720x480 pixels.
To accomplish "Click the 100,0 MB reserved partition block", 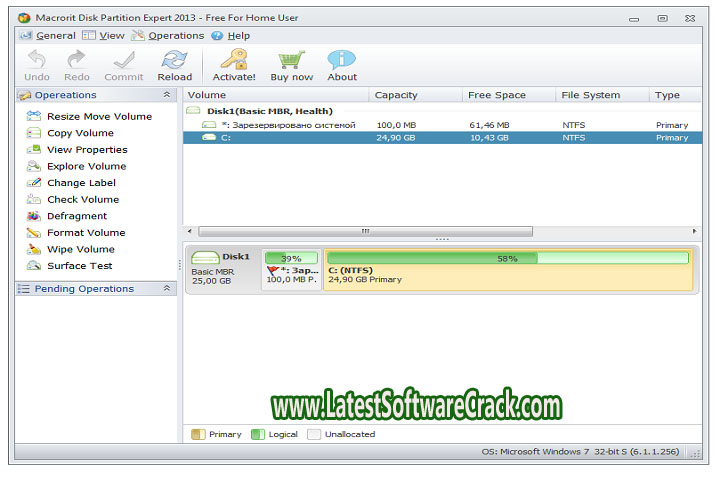I will 292,270.
